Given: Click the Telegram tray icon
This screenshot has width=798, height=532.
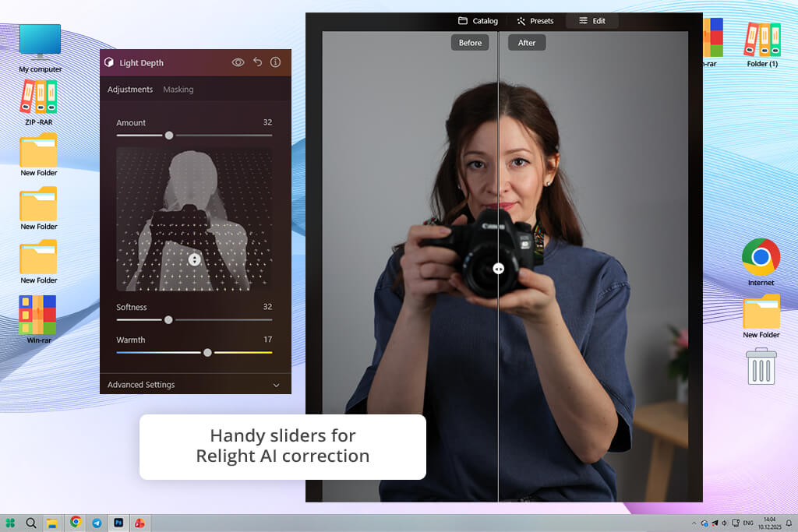Looking at the screenshot, I should pyautogui.click(x=715, y=523).
